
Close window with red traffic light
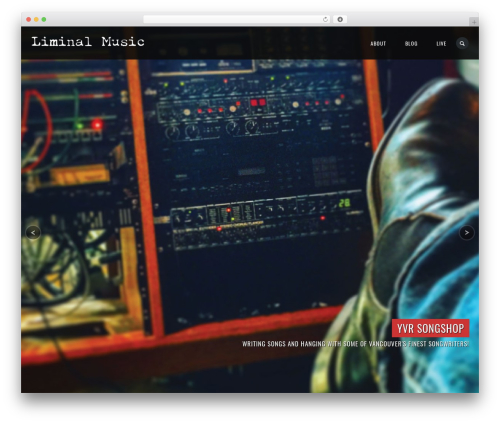[x=29, y=20]
